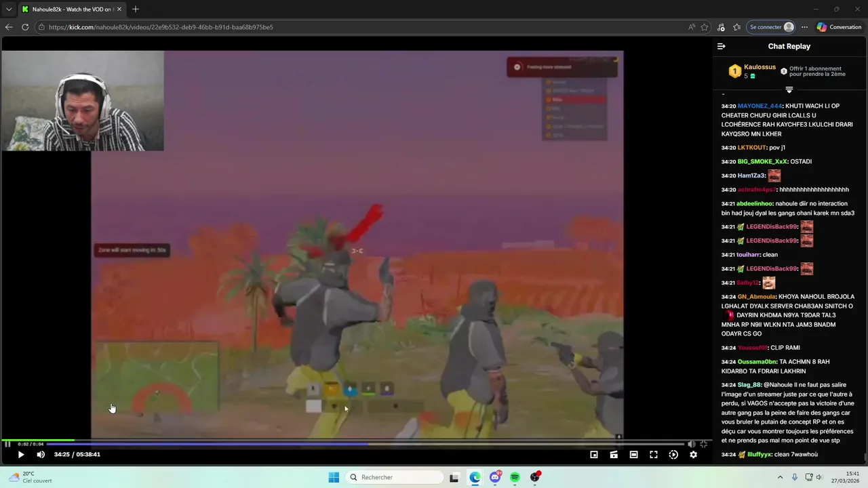
Task: Click 'pov j1' chat message text
Action: [x=777, y=148]
